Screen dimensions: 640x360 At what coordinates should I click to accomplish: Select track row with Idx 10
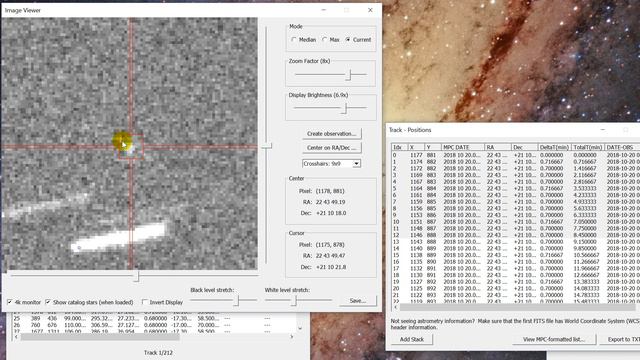point(516,222)
